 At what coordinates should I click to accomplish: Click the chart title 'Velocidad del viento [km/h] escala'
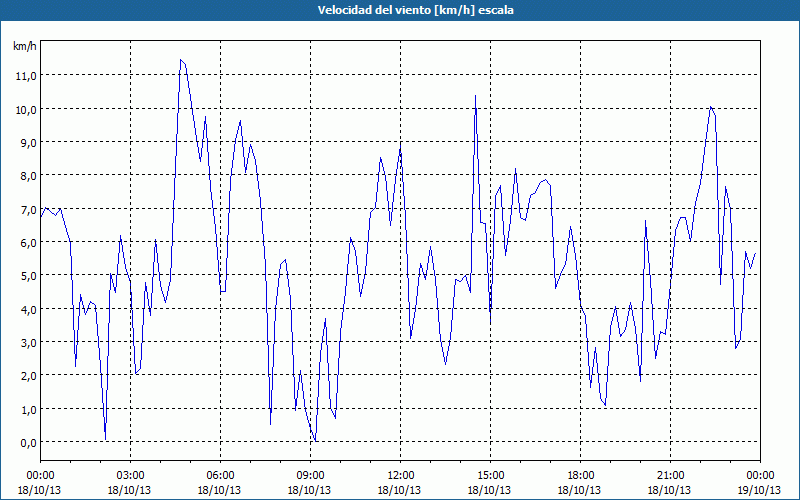(x=415, y=10)
